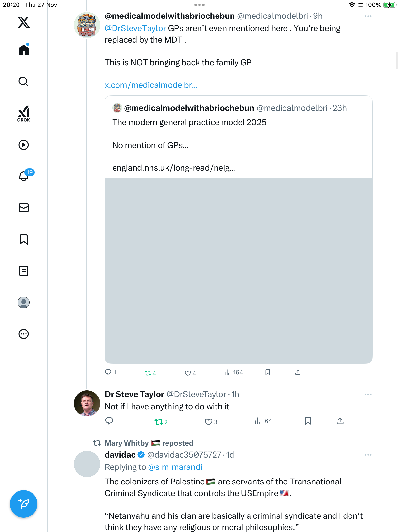The image size is (399, 532).
Task: Open more options on medicalmodelbri's post
Action: 368,16
